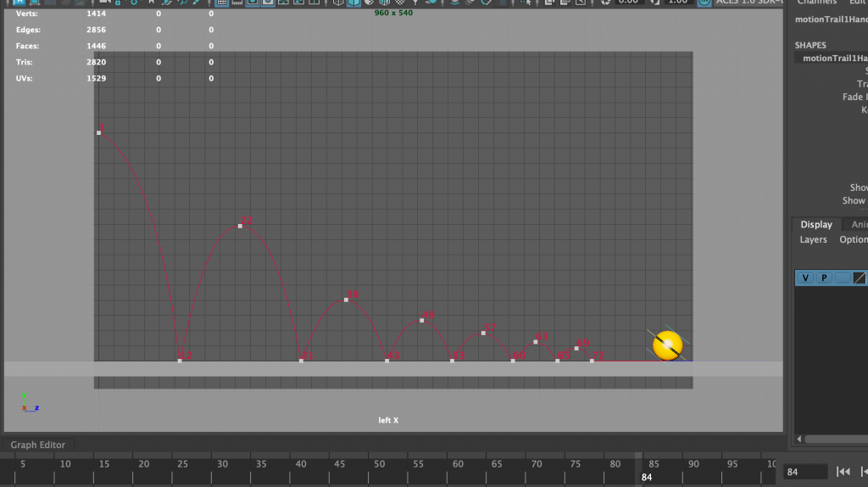The height and width of the screenshot is (487, 868).
Task: Click the empty layer display type box
Action: pyautogui.click(x=842, y=277)
